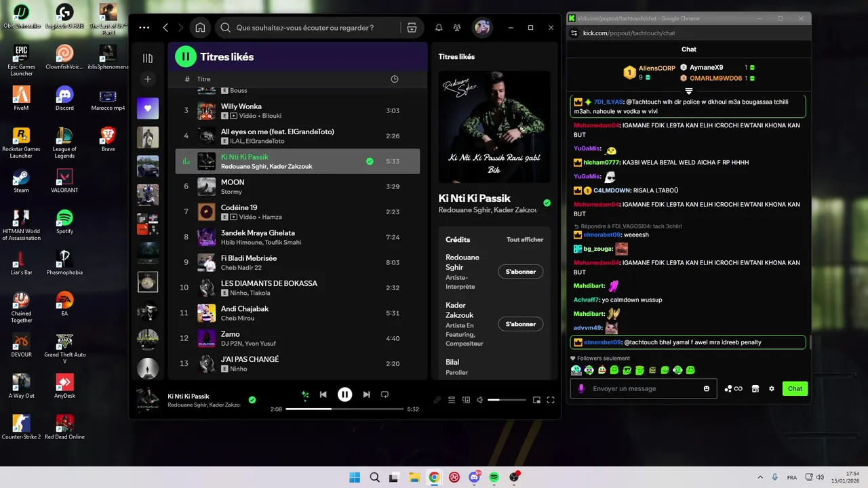Open Spotify from the taskbar
The image size is (868, 488).
coord(494,477)
